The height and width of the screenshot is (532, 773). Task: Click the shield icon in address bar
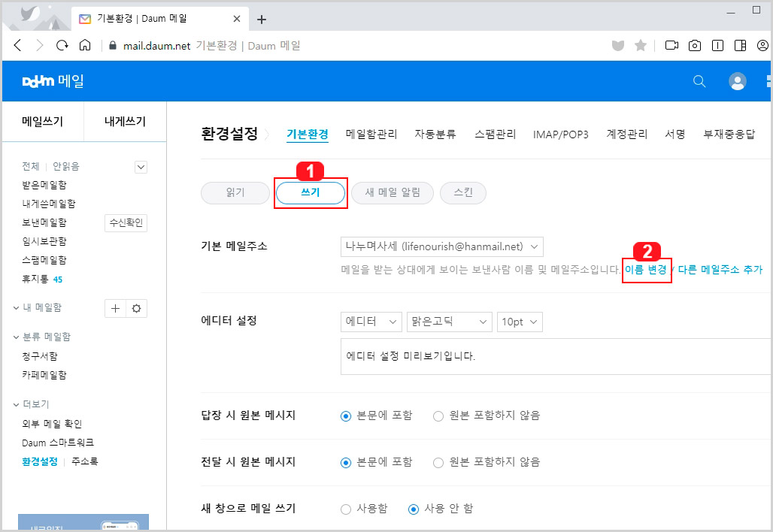(617, 46)
